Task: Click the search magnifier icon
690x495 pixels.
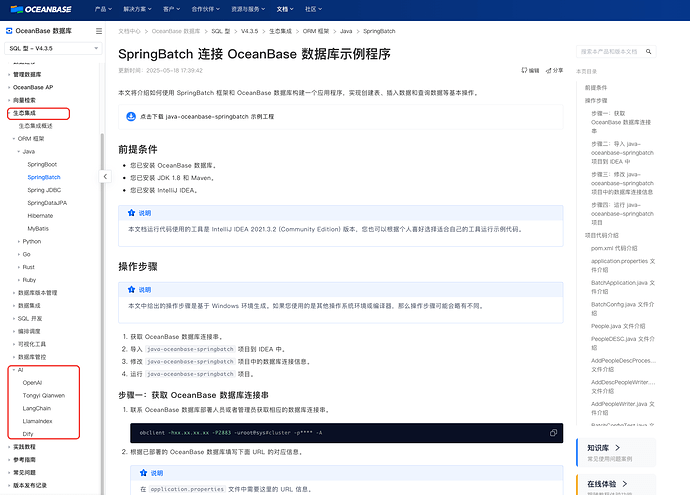Action: [649, 51]
